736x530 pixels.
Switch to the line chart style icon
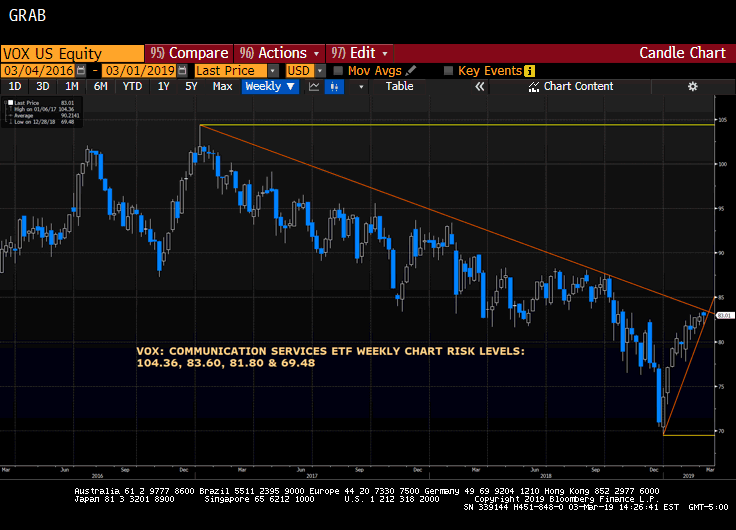[x=314, y=86]
